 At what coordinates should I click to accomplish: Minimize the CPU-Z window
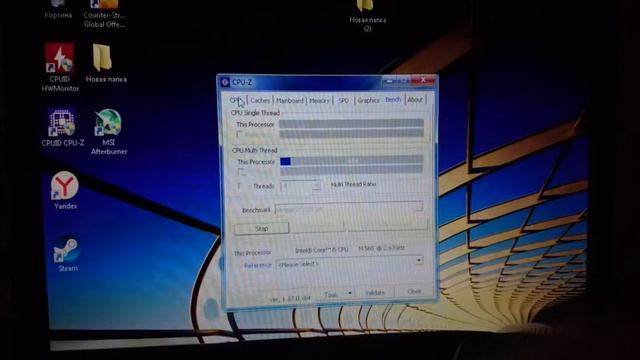[389, 81]
